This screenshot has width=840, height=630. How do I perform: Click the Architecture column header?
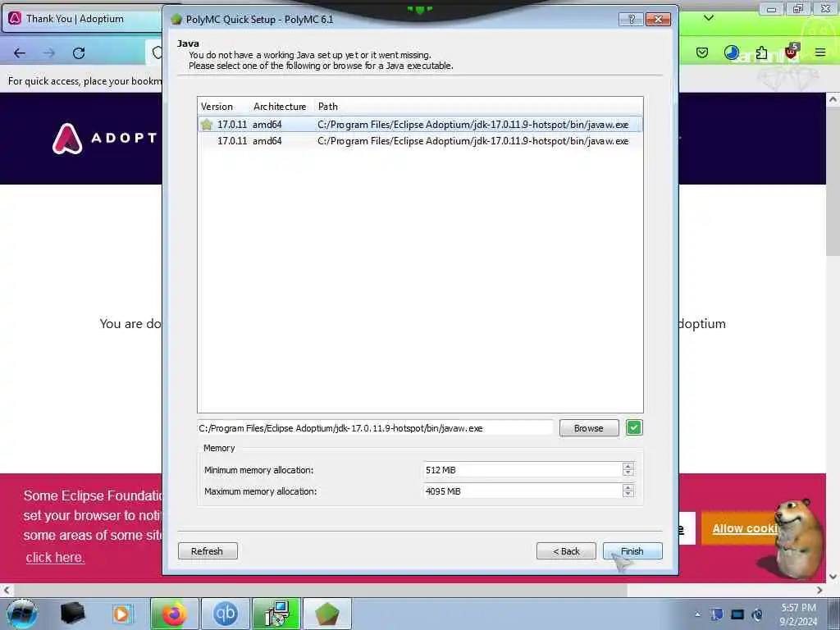(x=280, y=107)
